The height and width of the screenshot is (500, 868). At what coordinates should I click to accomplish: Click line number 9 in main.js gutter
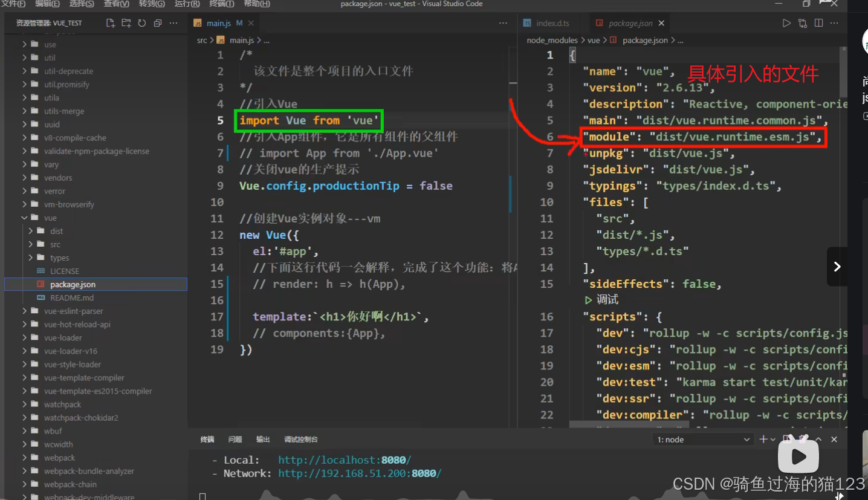pyautogui.click(x=220, y=186)
